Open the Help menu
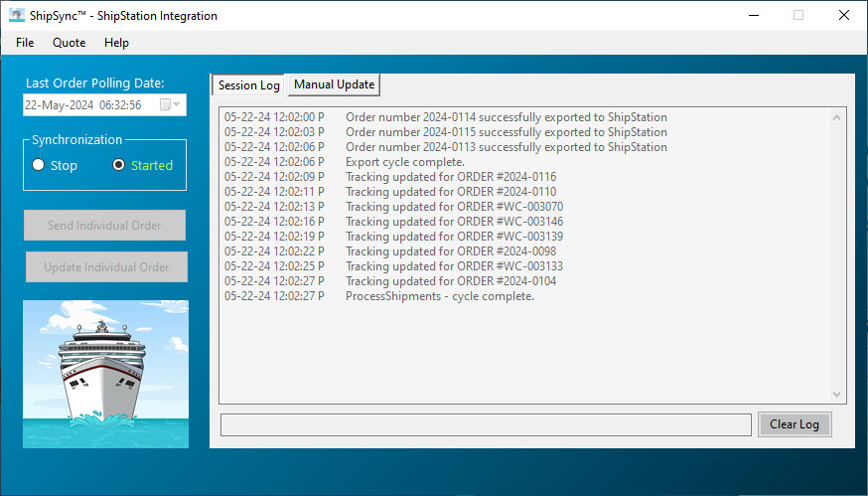The image size is (868, 496). (116, 43)
